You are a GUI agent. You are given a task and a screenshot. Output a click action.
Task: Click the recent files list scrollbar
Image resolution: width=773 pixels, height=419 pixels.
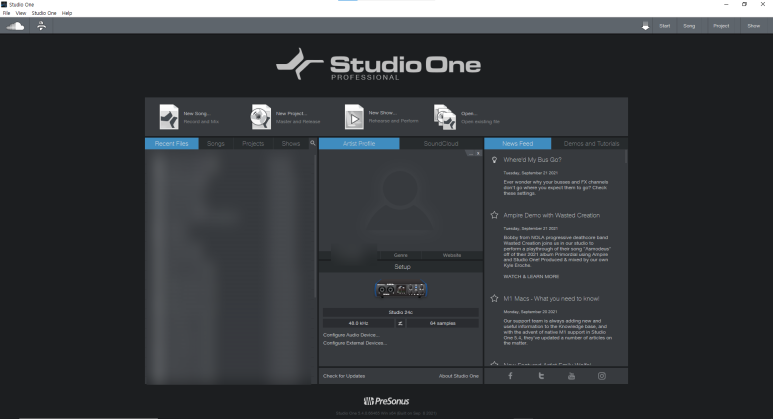pos(315,227)
